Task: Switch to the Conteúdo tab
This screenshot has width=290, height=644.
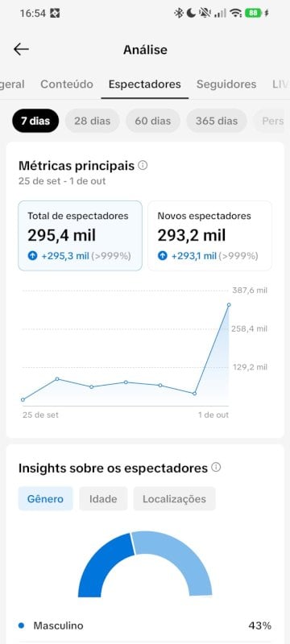Action: click(x=67, y=85)
